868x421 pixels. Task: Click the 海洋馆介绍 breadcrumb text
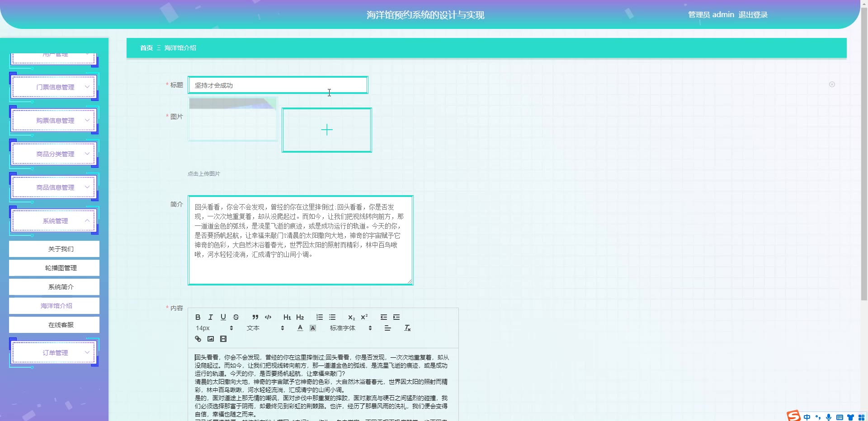[x=180, y=48]
